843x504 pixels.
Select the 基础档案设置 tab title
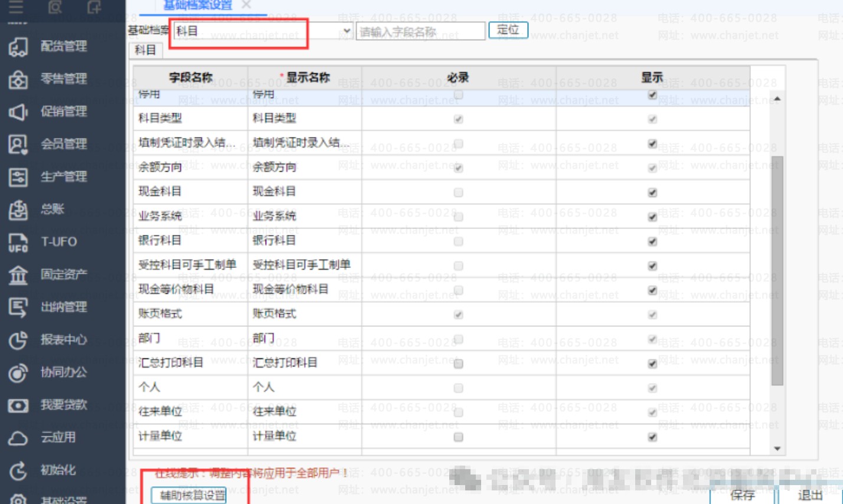(x=198, y=5)
